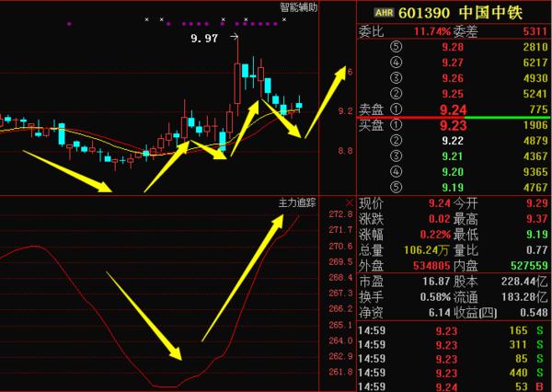552x392 pixels.
Task: Click the 现价 value 9.24
Action: click(x=440, y=203)
